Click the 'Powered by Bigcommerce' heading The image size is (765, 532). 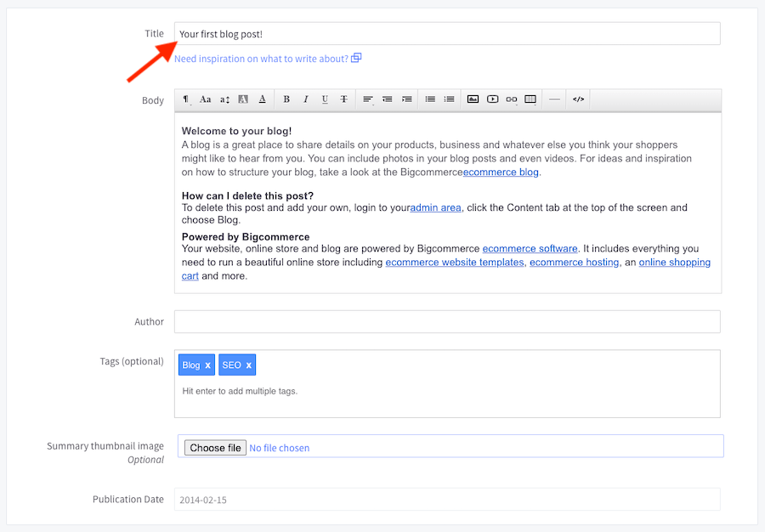[246, 237]
